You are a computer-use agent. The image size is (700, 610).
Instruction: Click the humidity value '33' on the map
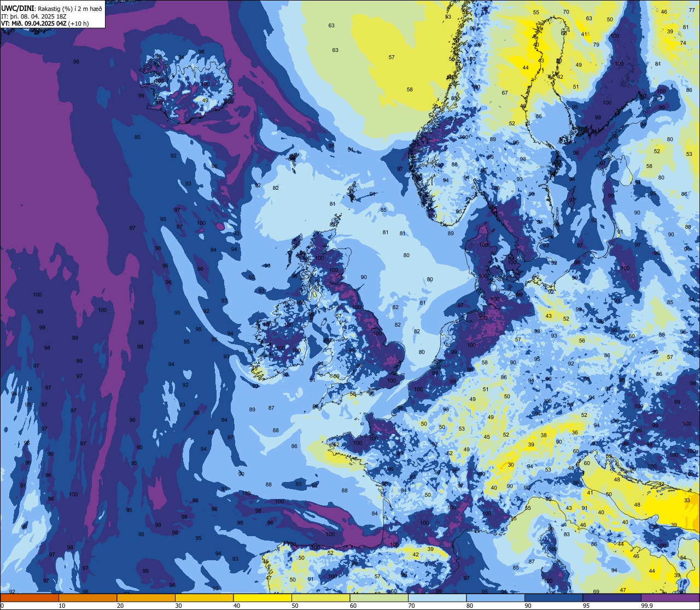(687, 501)
